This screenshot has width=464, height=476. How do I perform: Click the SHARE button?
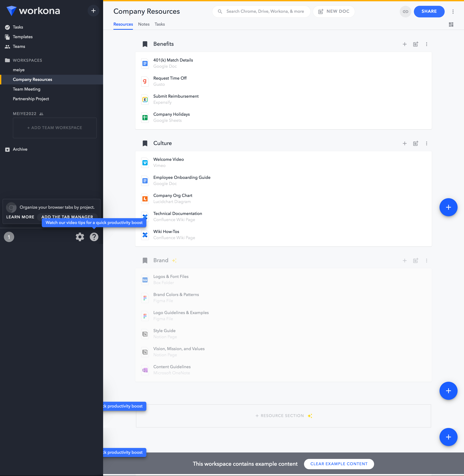click(429, 11)
